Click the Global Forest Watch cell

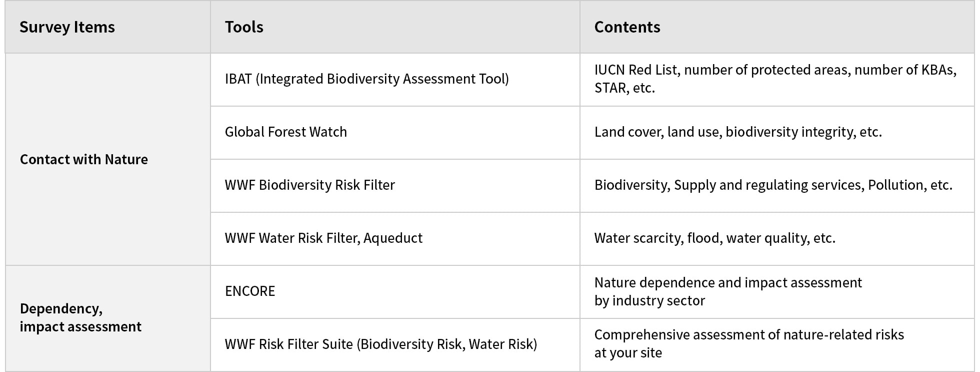pyautogui.click(x=285, y=132)
